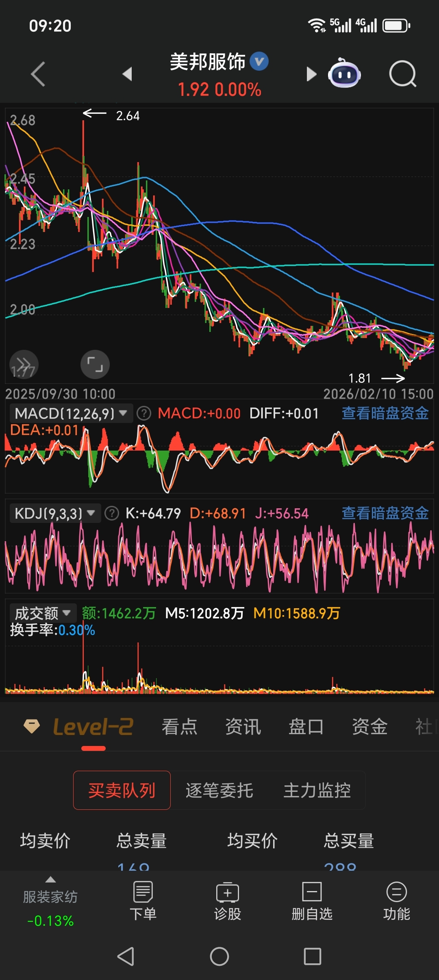
Task: Tap the Level-2 diamond icon
Action: [x=32, y=726]
